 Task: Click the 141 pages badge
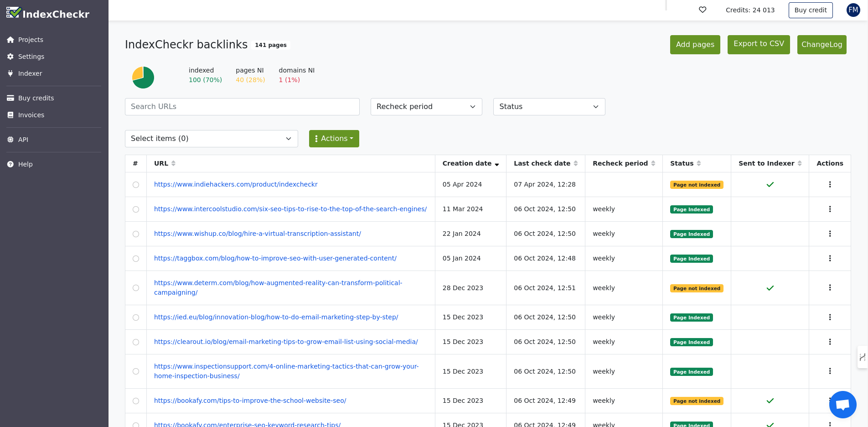[271, 45]
